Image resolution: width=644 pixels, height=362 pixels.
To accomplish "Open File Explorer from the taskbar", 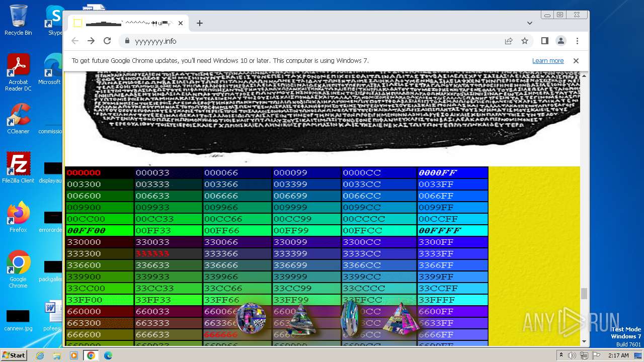I will pos(57,355).
